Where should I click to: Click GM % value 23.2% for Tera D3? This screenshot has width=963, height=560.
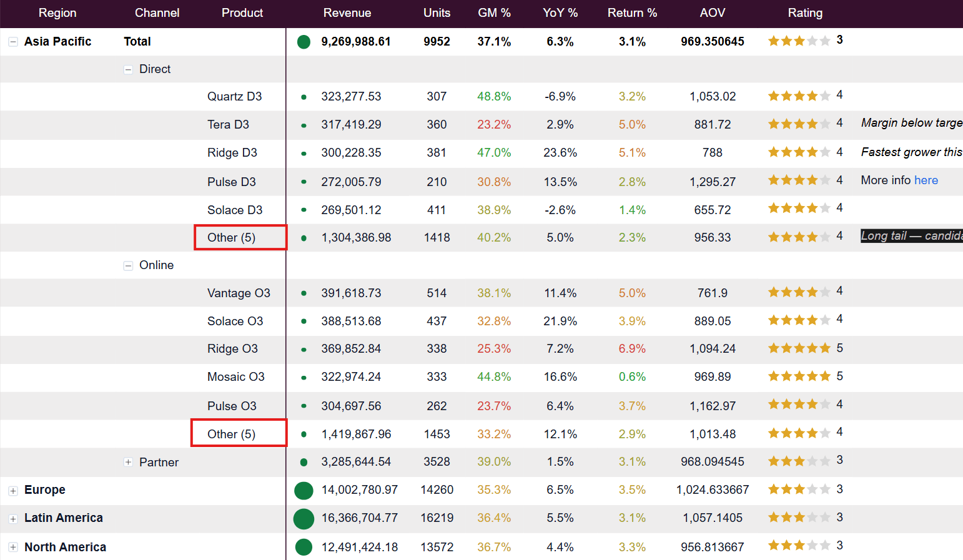pyautogui.click(x=494, y=125)
